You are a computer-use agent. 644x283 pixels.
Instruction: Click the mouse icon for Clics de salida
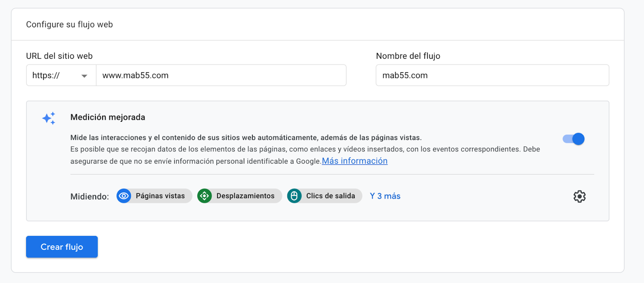click(x=294, y=196)
